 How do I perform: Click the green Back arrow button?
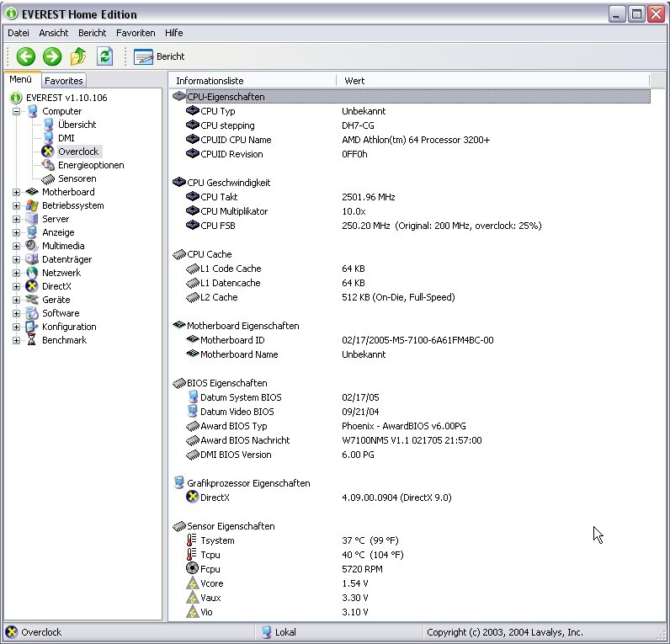(25, 56)
